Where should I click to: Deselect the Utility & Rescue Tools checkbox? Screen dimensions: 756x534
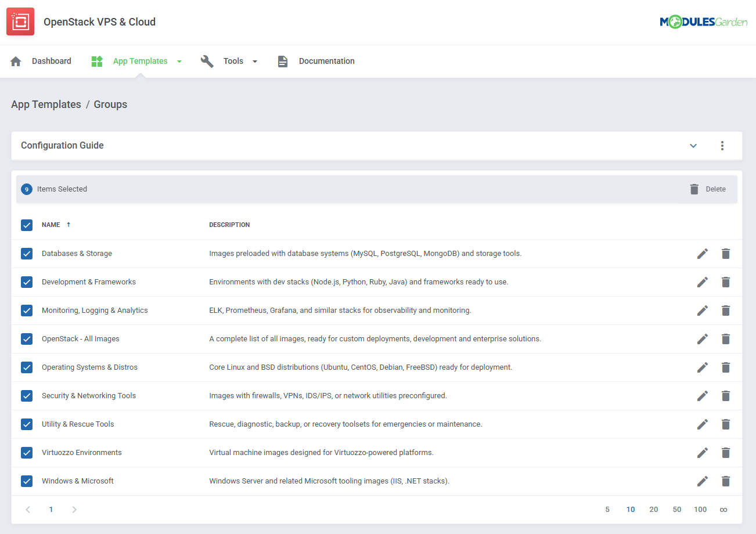(27, 424)
